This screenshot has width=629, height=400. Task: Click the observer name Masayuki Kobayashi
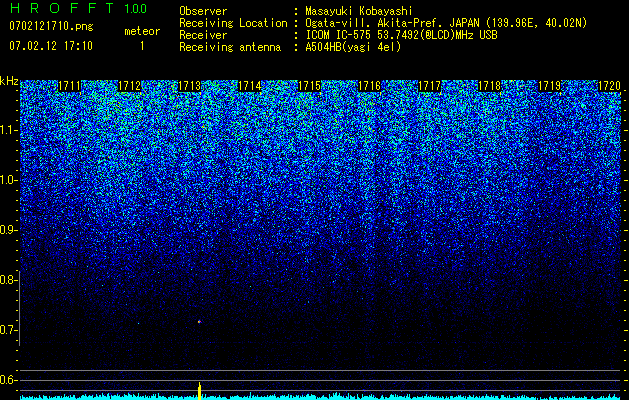click(x=359, y=11)
